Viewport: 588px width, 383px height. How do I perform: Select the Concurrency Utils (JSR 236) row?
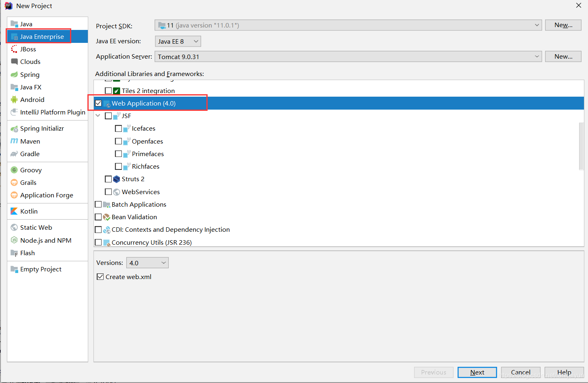click(339, 242)
